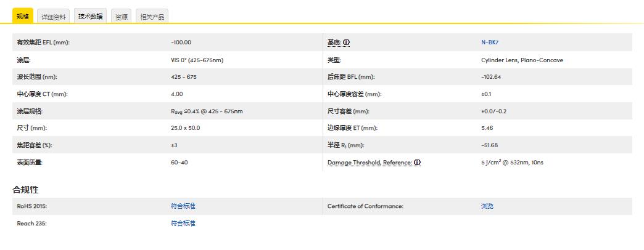Click the Cylinder Lens, Plano-Concave type value
Image resolution: width=644 pixels, height=250 pixels.
click(x=522, y=60)
